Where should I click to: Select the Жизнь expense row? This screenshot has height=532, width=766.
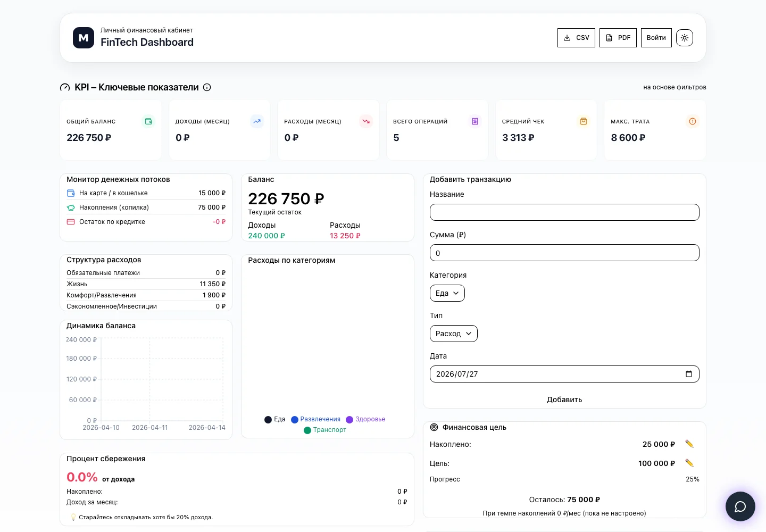(x=146, y=284)
